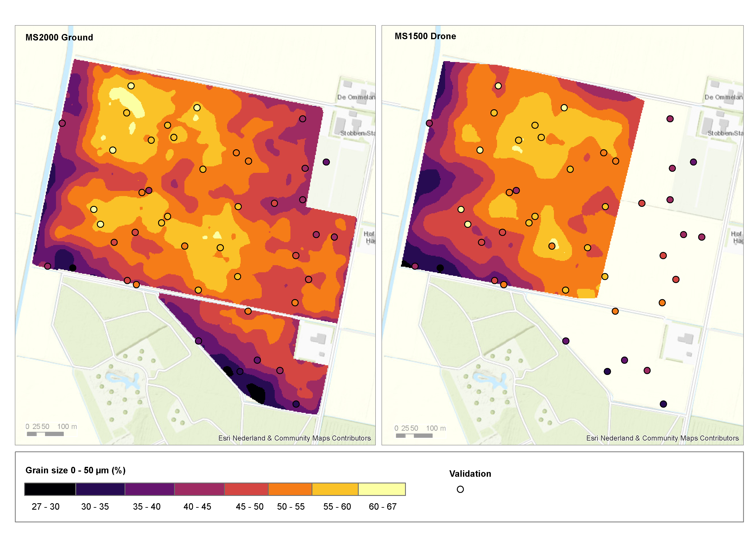Click the 45 - 50 red legend swatch
756x534 pixels.
tap(246, 489)
